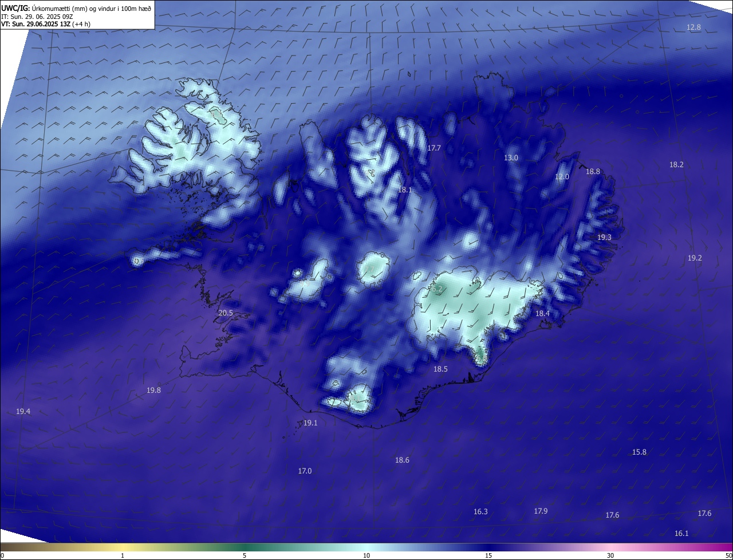Click the 17.9 value label
The height and width of the screenshot is (560, 733).
[x=541, y=511]
